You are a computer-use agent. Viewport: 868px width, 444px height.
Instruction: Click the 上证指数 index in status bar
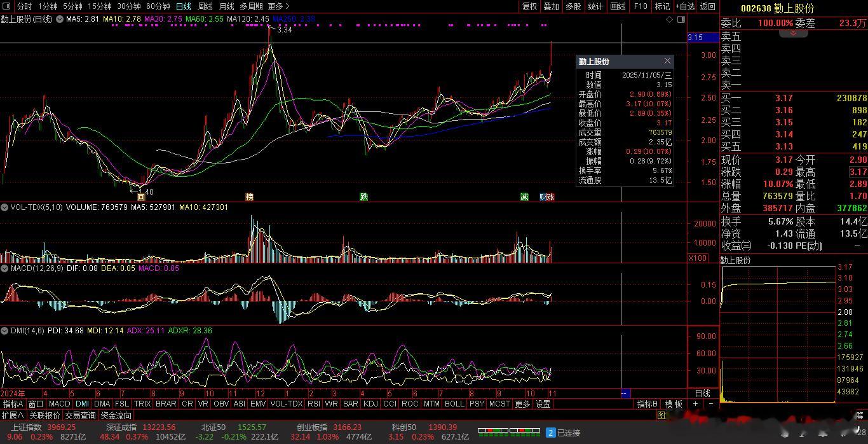25,427
